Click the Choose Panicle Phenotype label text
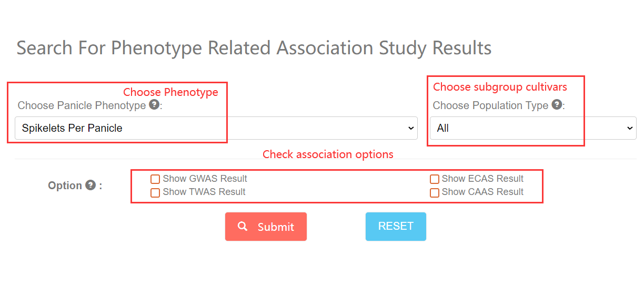 (82, 105)
